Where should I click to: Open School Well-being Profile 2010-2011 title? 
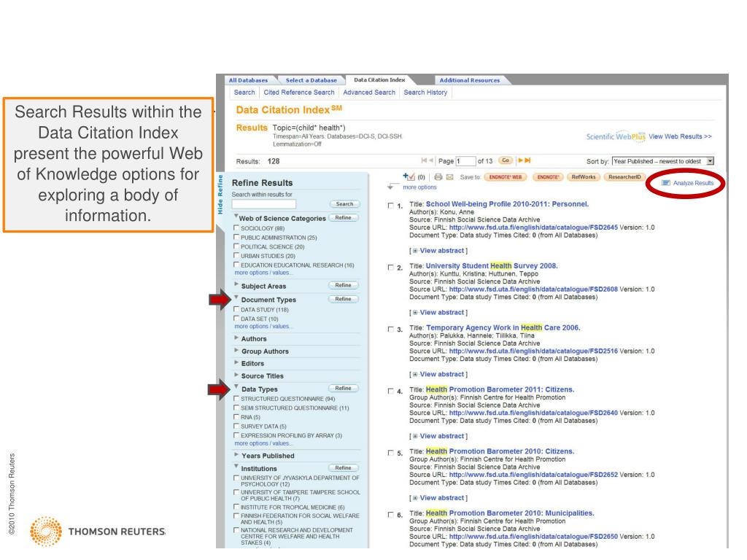[x=508, y=204]
